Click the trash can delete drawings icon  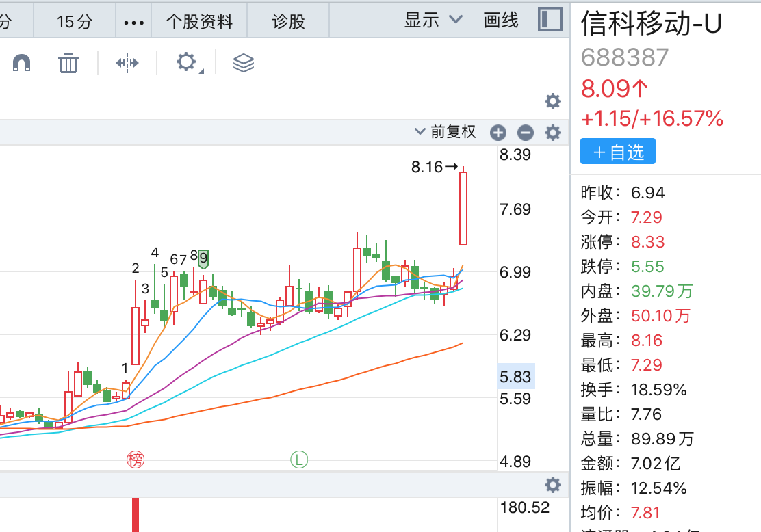(x=68, y=63)
